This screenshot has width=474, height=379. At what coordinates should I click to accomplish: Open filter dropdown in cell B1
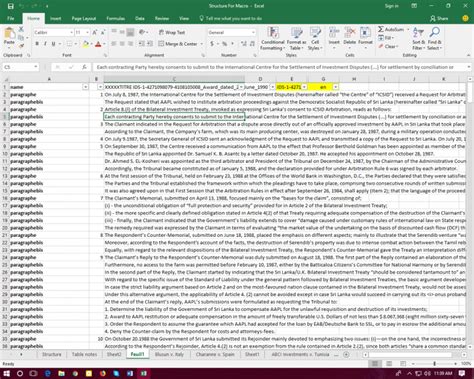tap(100, 87)
